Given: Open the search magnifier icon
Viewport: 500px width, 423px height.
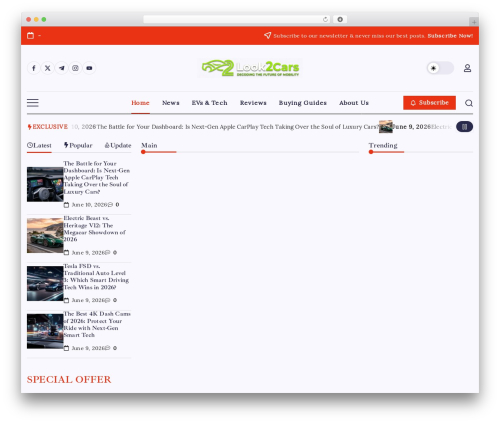Looking at the screenshot, I should pos(469,103).
